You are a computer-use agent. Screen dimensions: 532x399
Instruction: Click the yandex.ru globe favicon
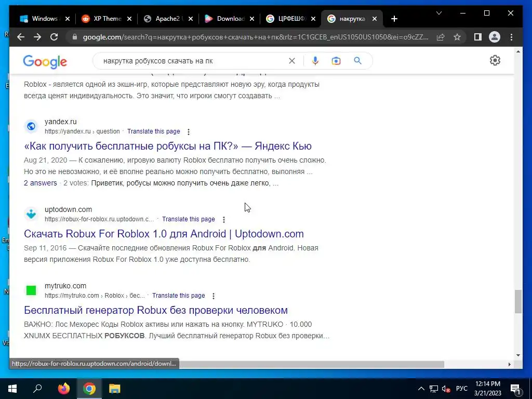click(31, 127)
